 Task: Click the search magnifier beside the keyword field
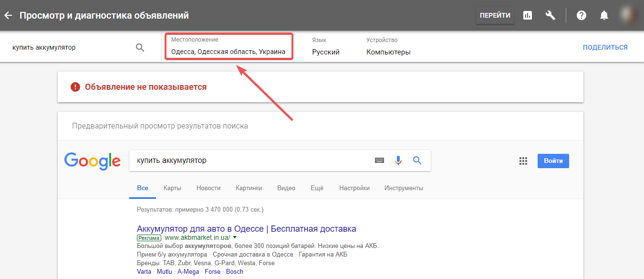(140, 47)
